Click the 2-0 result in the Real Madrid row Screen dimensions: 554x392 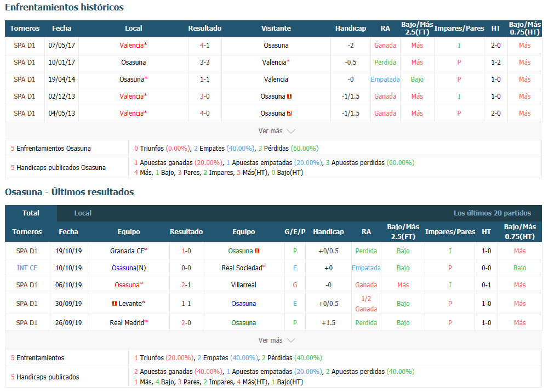click(186, 322)
